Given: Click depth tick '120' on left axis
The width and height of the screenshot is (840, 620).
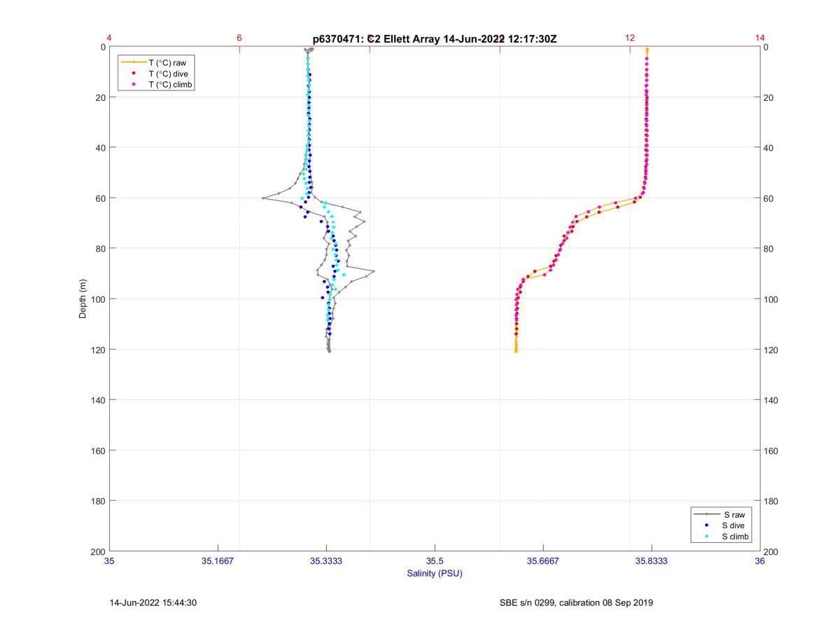Looking at the screenshot, I should coord(98,350).
